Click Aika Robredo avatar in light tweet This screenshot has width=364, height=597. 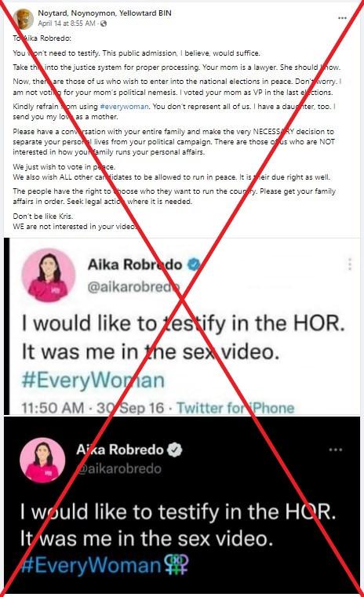tap(49, 275)
